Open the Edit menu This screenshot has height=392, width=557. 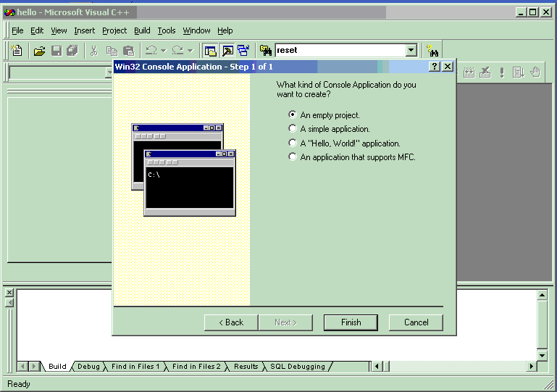37,30
